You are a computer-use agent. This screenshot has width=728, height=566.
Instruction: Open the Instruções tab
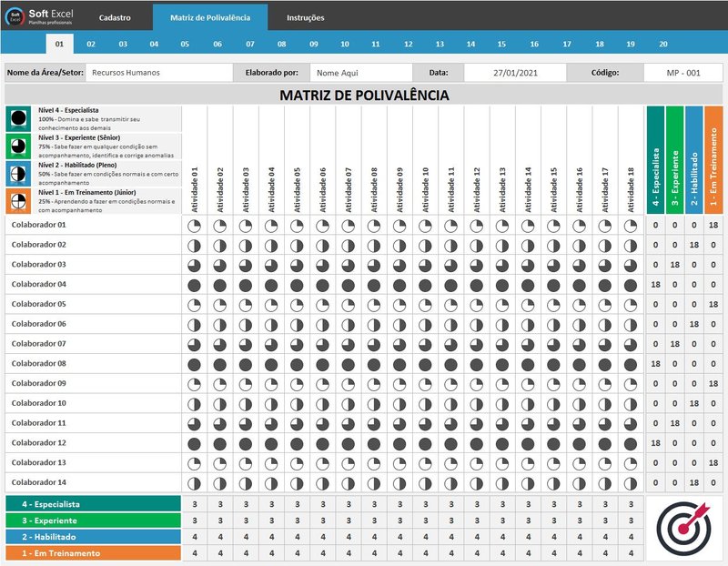tap(305, 17)
